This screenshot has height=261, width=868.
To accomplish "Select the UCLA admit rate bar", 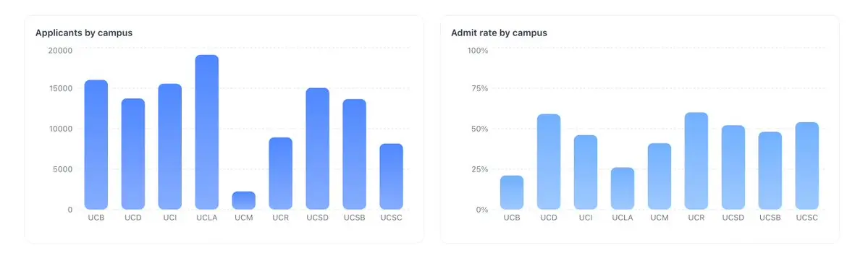I will 623,189.
